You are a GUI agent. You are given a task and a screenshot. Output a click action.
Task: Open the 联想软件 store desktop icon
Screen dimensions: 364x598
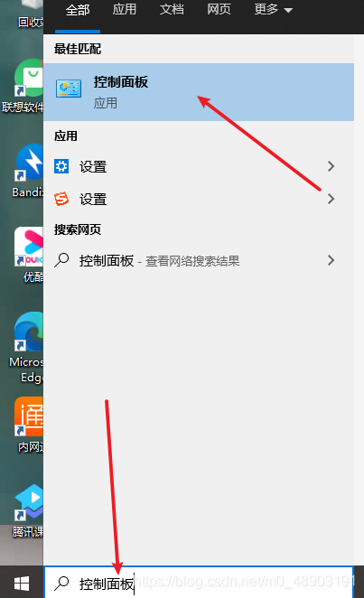coord(23,86)
